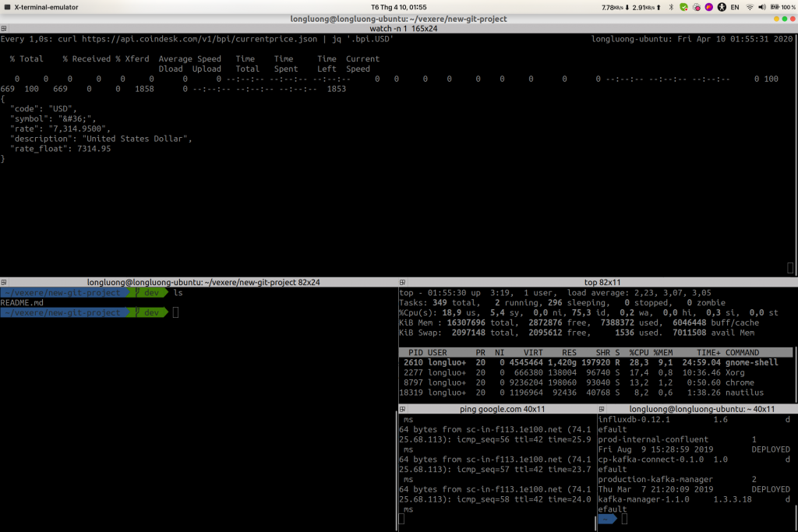Open the EN keyboard layout menu
Screen dimensions: 798x532
click(x=735, y=7)
